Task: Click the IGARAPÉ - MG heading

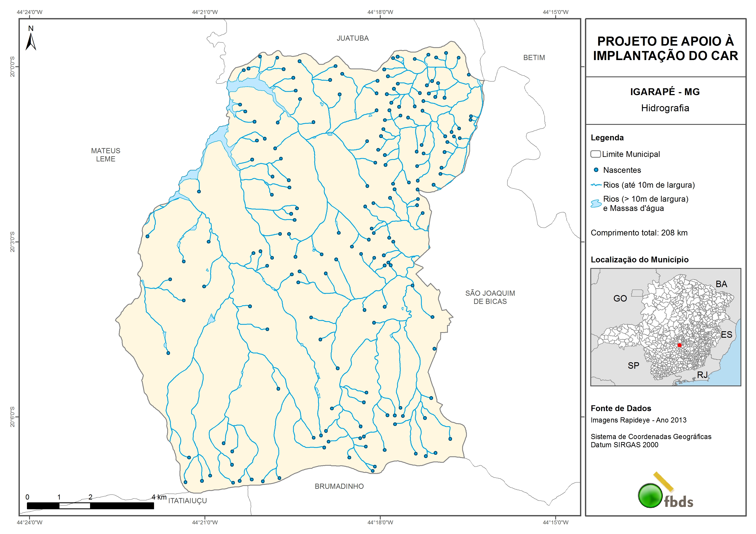Action: [x=665, y=92]
